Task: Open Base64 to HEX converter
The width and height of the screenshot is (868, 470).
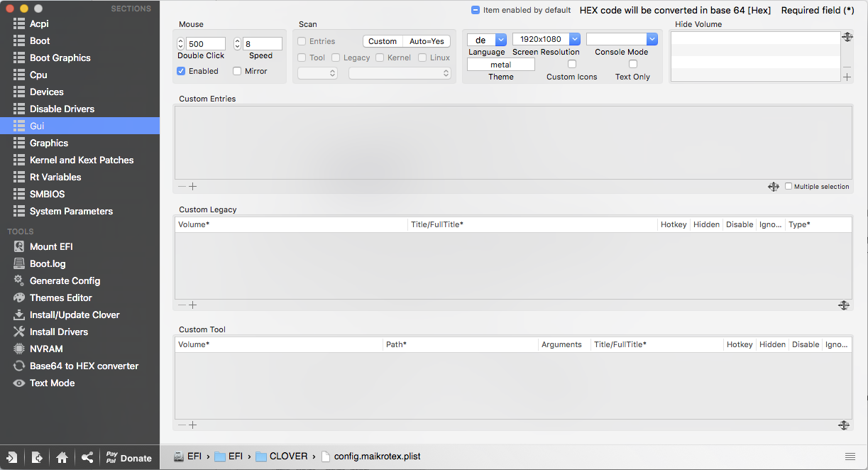Action: pos(84,366)
